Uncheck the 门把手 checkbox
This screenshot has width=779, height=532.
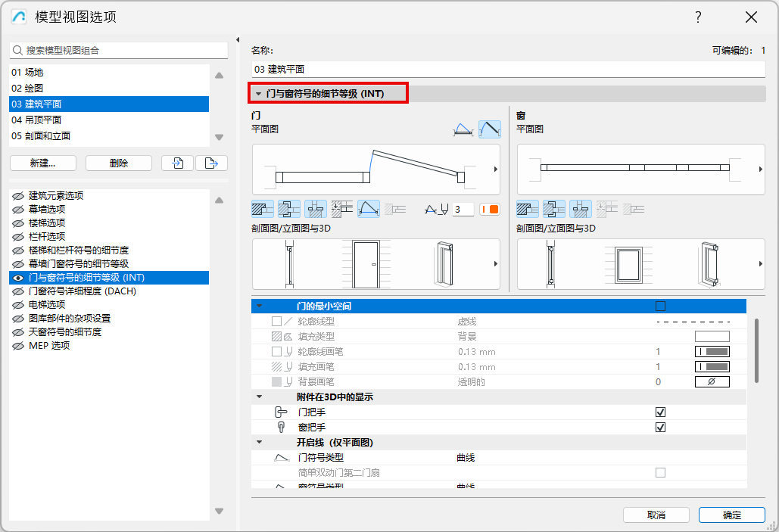(x=660, y=412)
